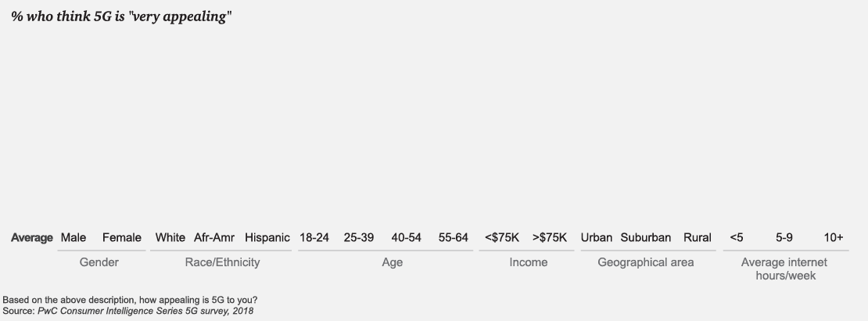Select the 55-64 age bracket
The image size is (868, 321).
click(454, 237)
